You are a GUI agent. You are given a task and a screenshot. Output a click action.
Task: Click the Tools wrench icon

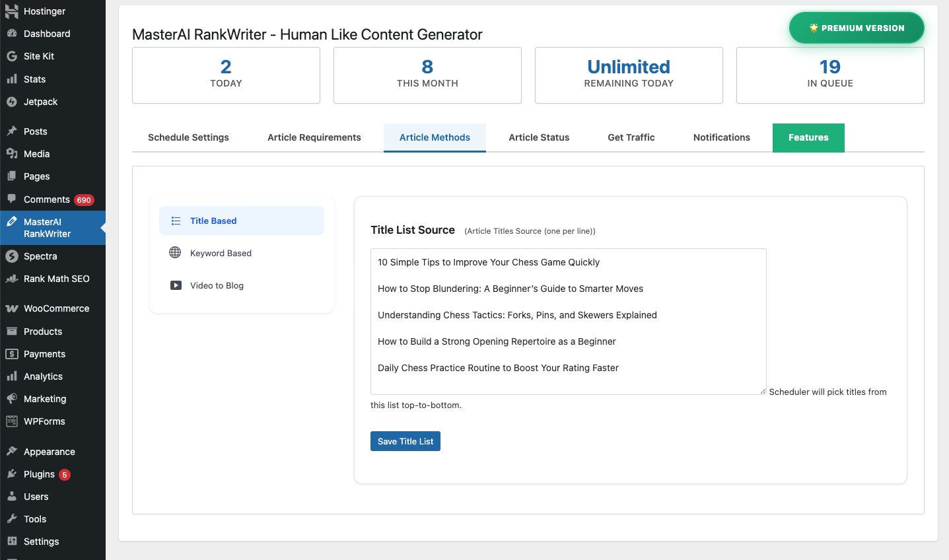(x=12, y=519)
